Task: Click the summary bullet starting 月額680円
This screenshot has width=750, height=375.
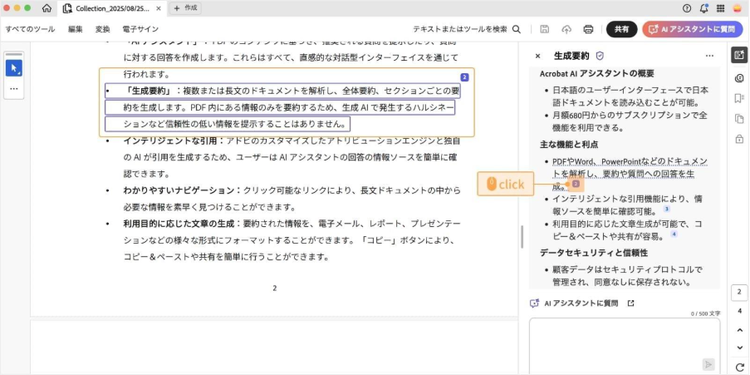Action: coord(629,121)
